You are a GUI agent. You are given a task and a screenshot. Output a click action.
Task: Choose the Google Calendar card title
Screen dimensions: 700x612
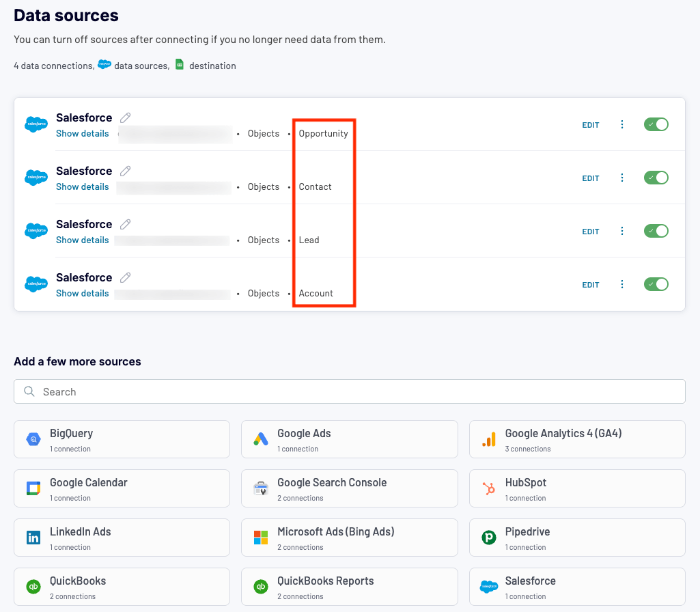[88, 482]
